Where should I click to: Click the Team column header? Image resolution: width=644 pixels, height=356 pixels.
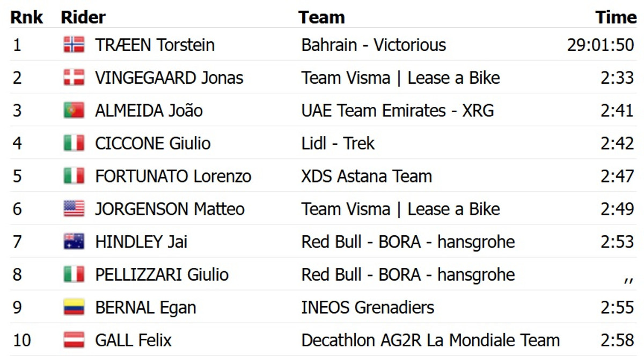click(321, 17)
